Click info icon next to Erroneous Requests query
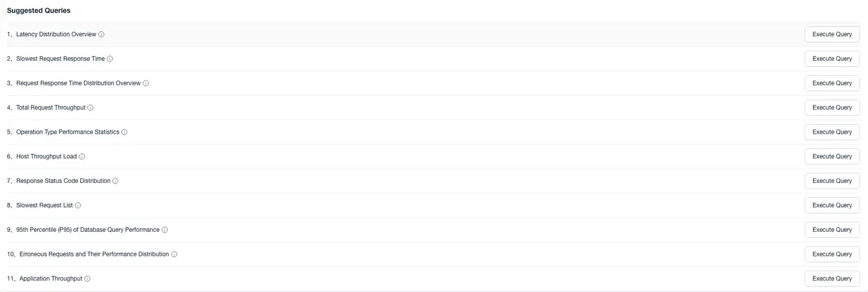 [x=174, y=254]
